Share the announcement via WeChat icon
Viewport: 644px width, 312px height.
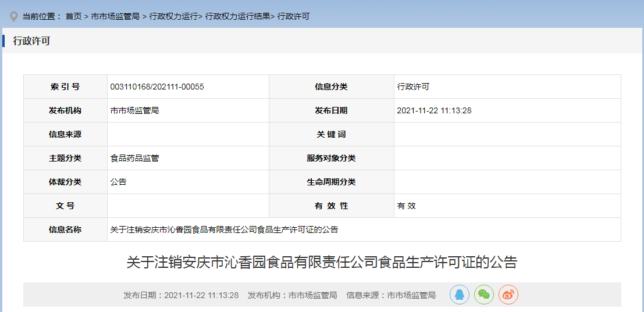(484, 295)
